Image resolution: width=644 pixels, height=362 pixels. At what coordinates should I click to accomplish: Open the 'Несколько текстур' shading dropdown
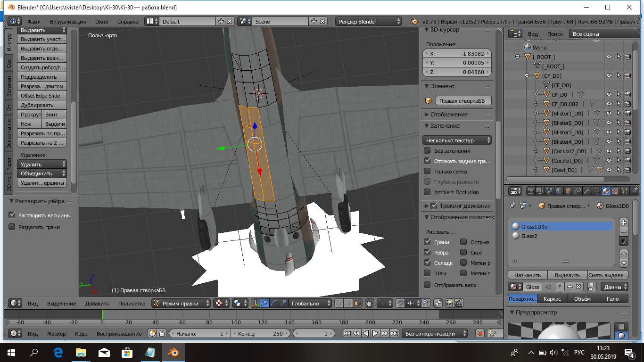click(x=457, y=140)
